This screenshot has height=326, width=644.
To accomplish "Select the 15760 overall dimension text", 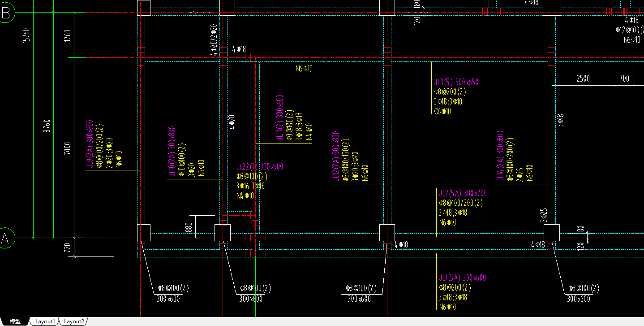I will point(26,36).
